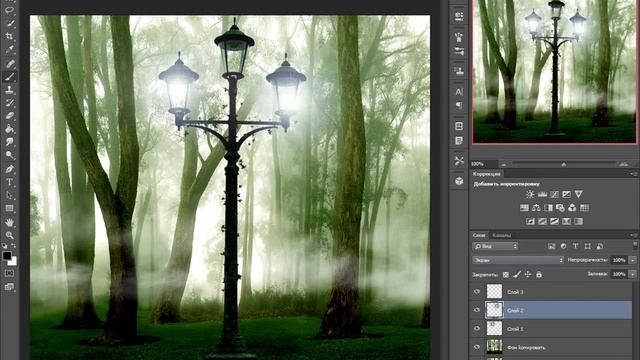
Task: Open the blending mode Экран dropdown
Action: pos(518,260)
